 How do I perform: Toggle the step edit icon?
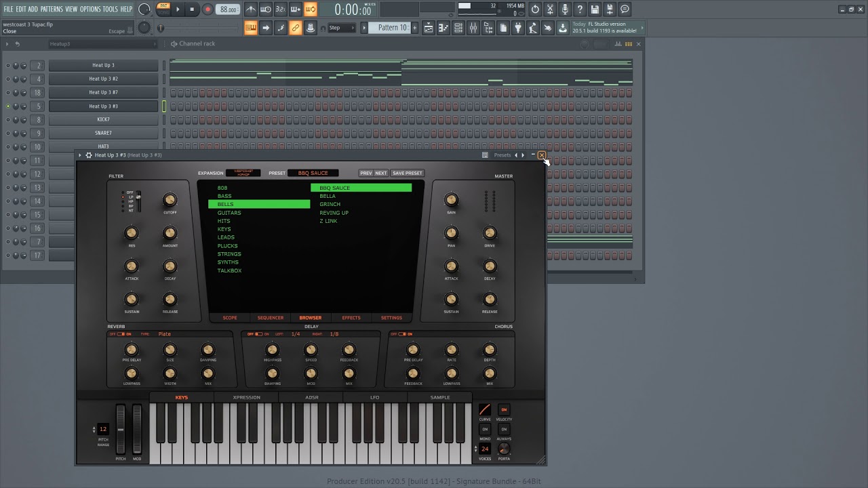click(281, 28)
